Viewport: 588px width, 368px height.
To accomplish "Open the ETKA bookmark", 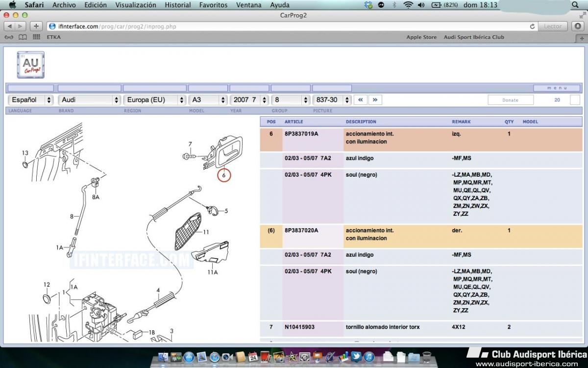I will (54, 37).
